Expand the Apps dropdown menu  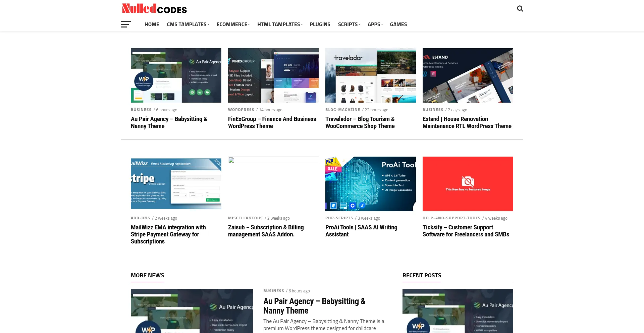[x=375, y=24]
